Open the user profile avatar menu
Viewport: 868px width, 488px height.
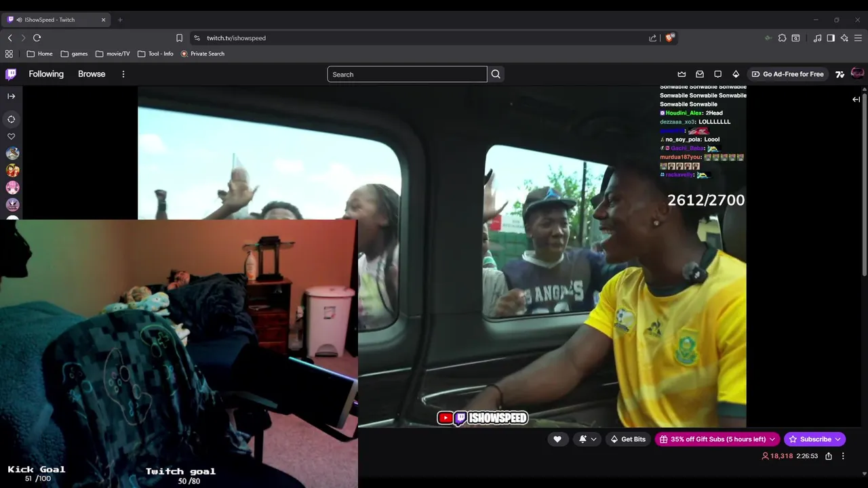tap(857, 73)
